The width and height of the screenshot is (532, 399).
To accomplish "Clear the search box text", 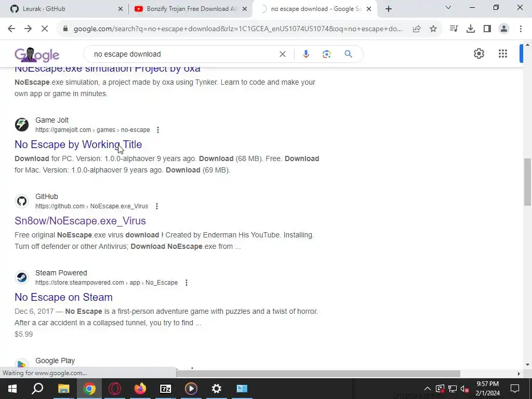I will pos(282,54).
